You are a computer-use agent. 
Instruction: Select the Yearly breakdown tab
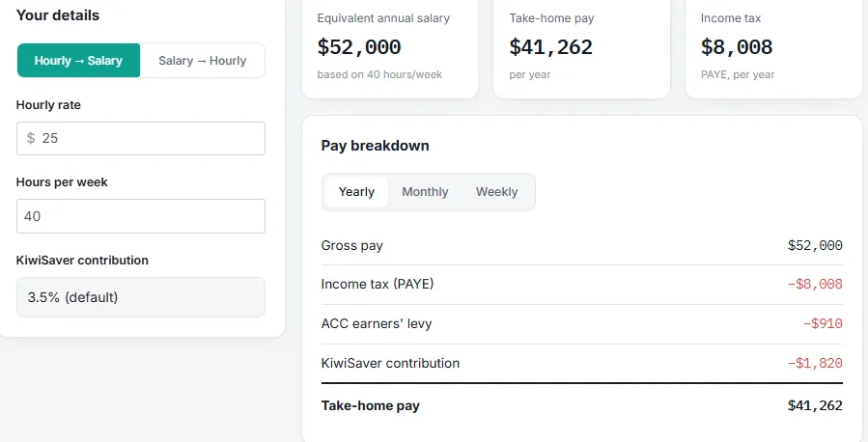click(356, 192)
